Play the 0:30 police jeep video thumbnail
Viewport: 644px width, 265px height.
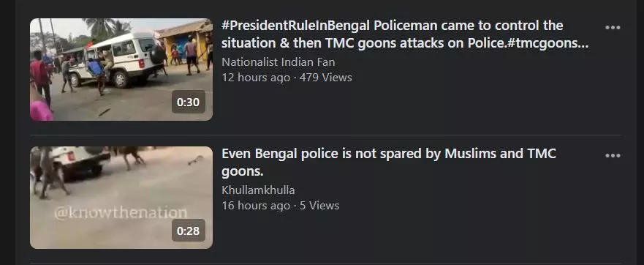tap(121, 70)
